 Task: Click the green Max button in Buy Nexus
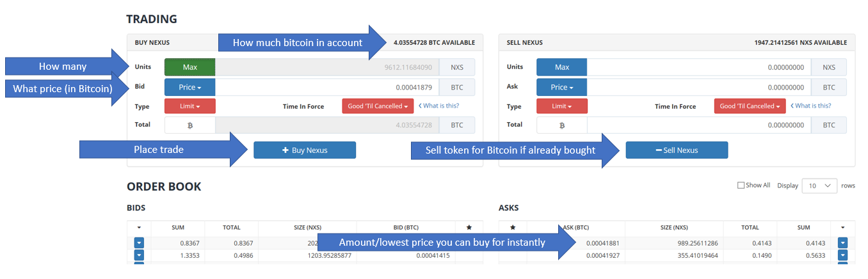190,67
